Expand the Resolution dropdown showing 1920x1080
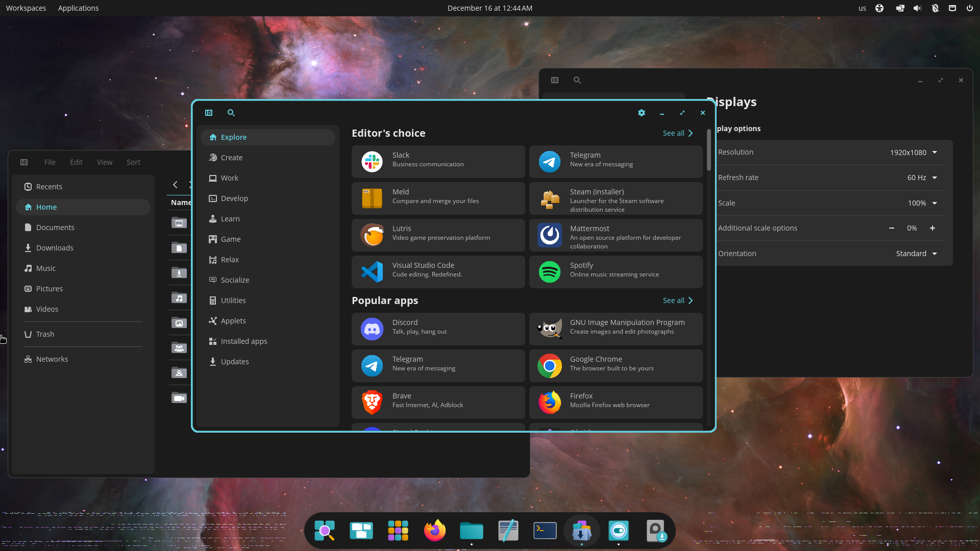Image resolution: width=980 pixels, height=551 pixels. 914,153
